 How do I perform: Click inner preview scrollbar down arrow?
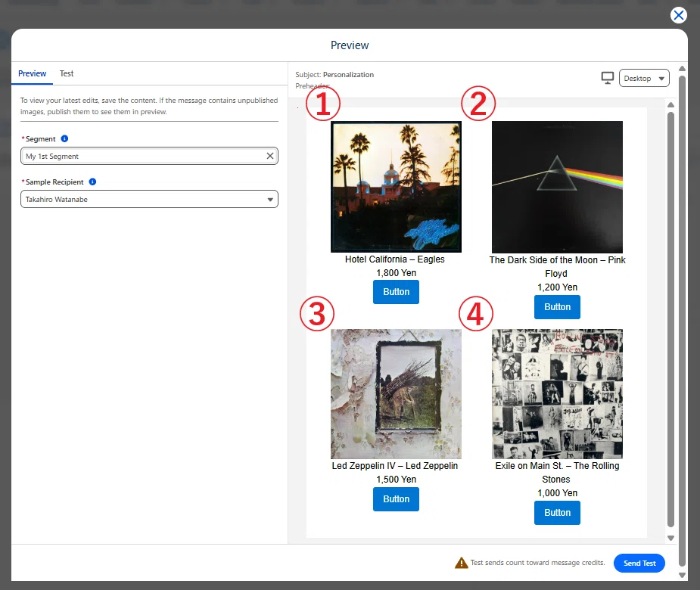[x=670, y=539]
